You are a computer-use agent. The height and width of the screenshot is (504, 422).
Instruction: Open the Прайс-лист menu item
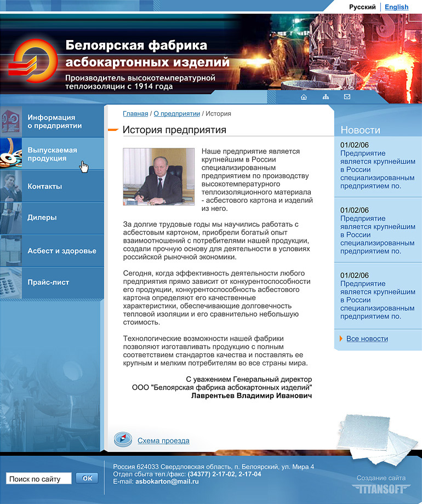coord(48,282)
